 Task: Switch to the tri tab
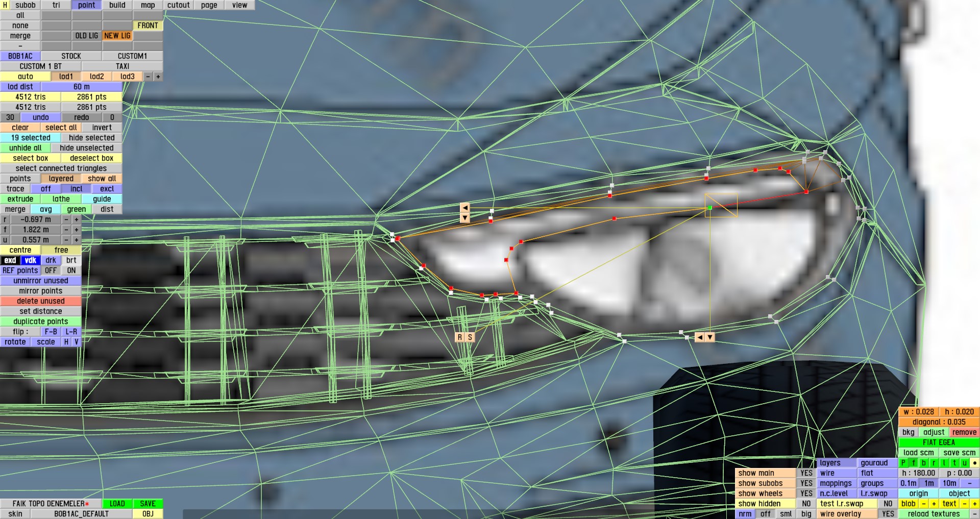click(56, 5)
